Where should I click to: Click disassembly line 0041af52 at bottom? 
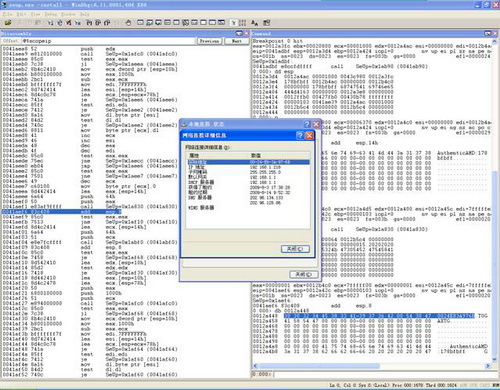tap(90, 375)
